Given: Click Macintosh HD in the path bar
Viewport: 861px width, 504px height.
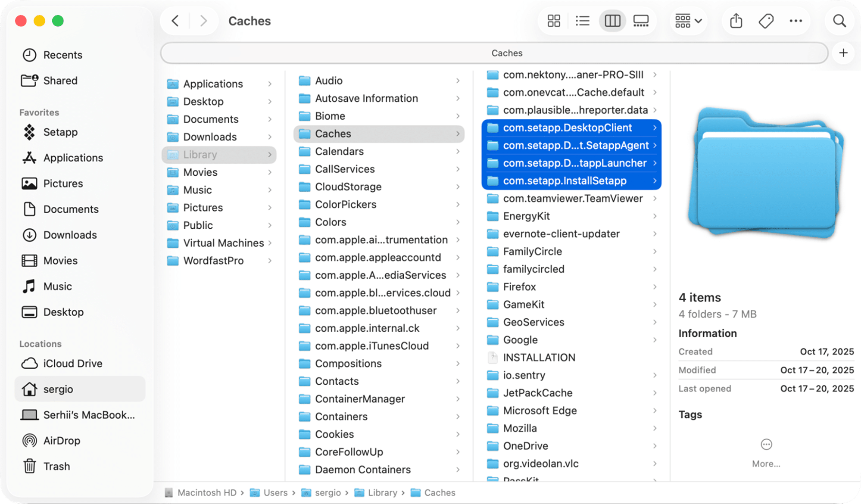Looking at the screenshot, I should pos(200,492).
